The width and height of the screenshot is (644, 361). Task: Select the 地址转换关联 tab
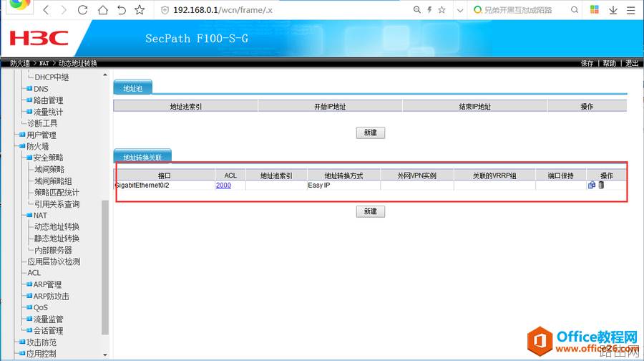pyautogui.click(x=142, y=156)
